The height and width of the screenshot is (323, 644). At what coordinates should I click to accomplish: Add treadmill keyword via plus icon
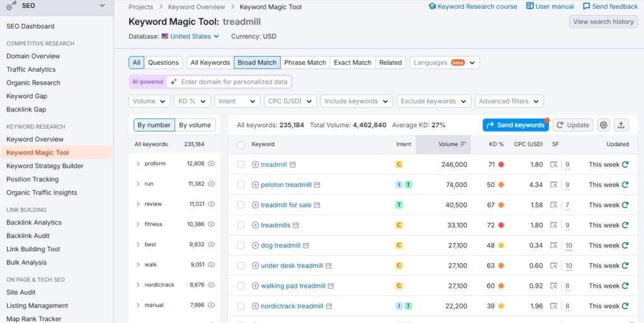[x=255, y=164]
